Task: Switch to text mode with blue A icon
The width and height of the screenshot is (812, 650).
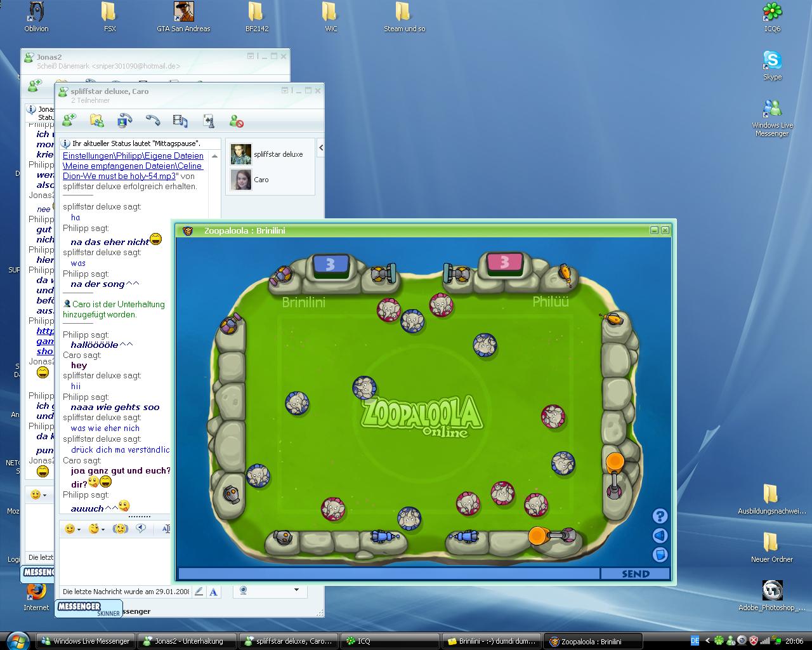Action: click(x=213, y=591)
